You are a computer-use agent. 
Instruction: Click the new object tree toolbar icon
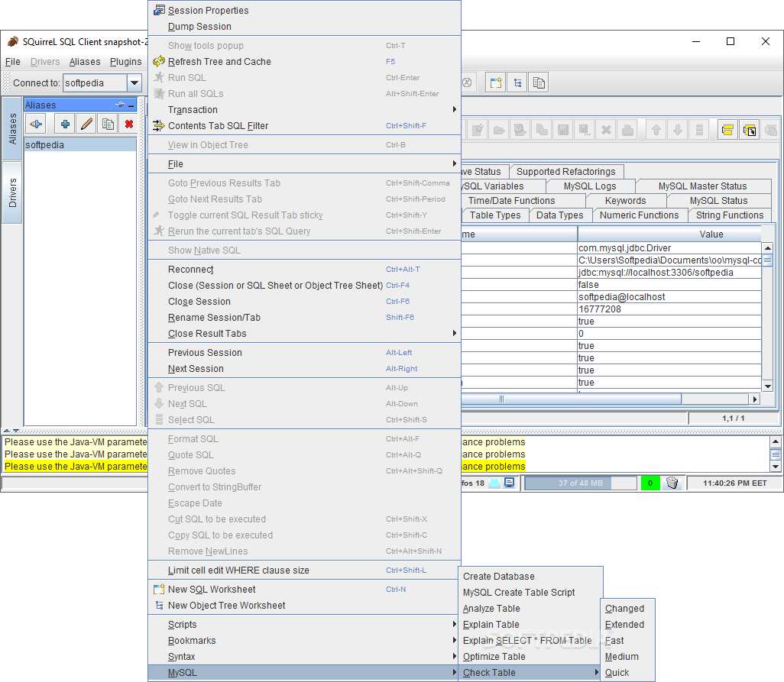pos(517,83)
